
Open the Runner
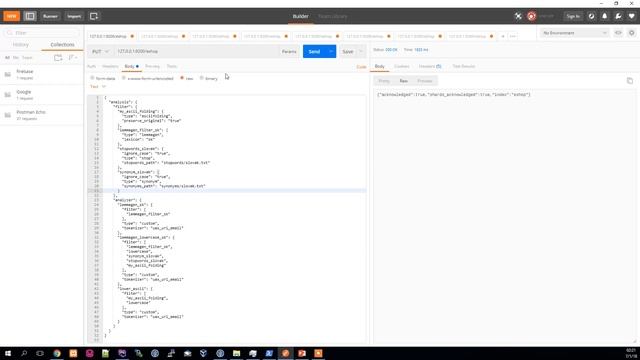coord(50,16)
